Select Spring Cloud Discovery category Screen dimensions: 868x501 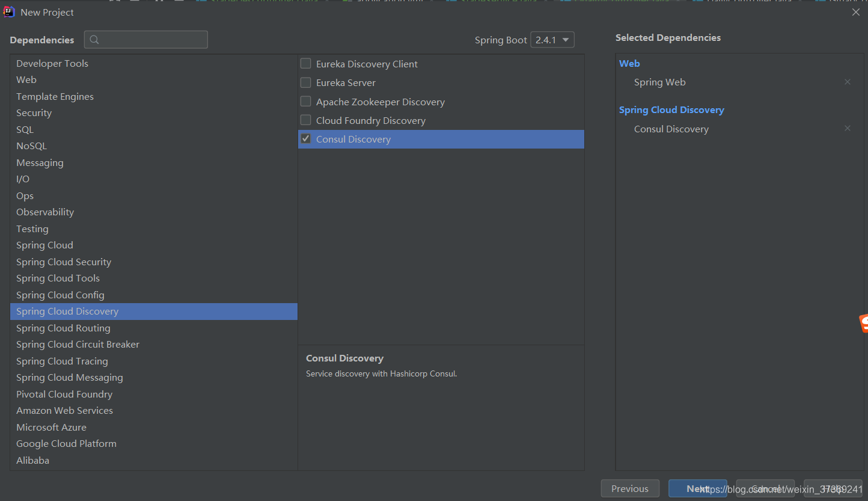pyautogui.click(x=154, y=311)
